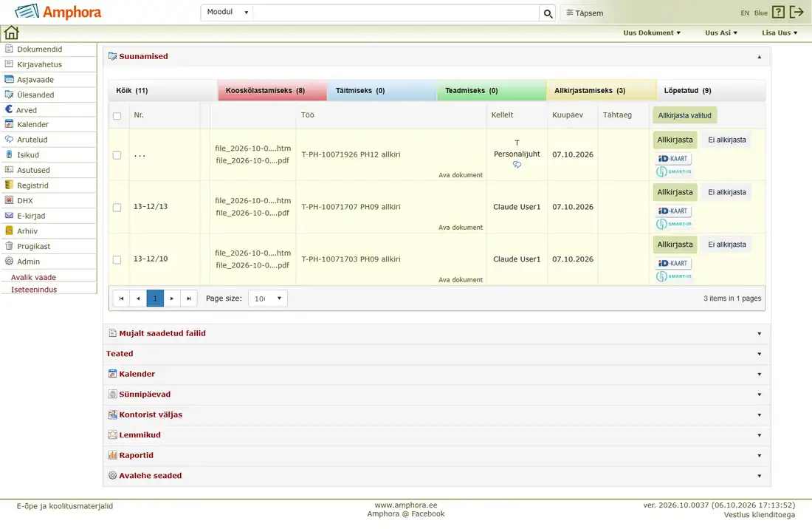Expand the Raportid section
Viewport: 812px width, 529px height.
pos(436,455)
